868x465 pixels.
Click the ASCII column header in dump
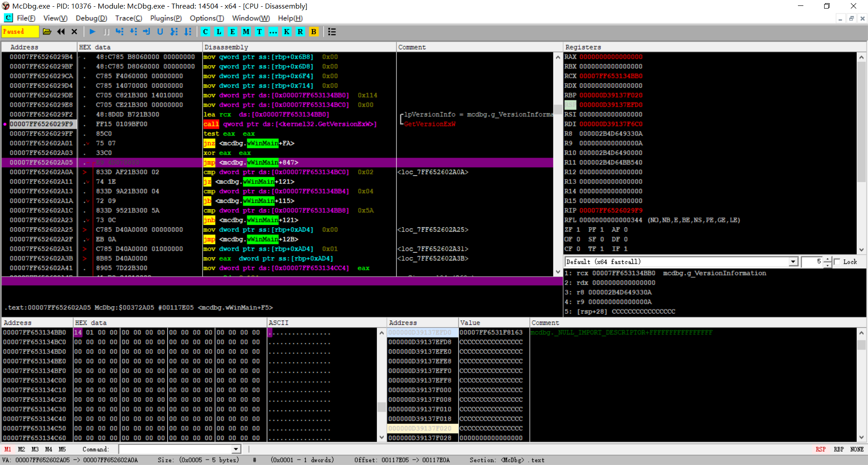[x=326, y=323]
